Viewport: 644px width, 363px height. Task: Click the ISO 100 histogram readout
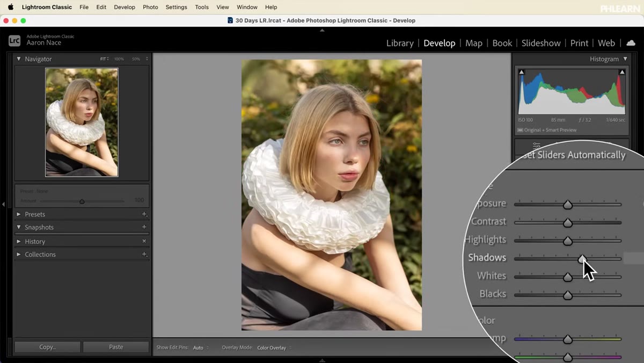tap(526, 120)
